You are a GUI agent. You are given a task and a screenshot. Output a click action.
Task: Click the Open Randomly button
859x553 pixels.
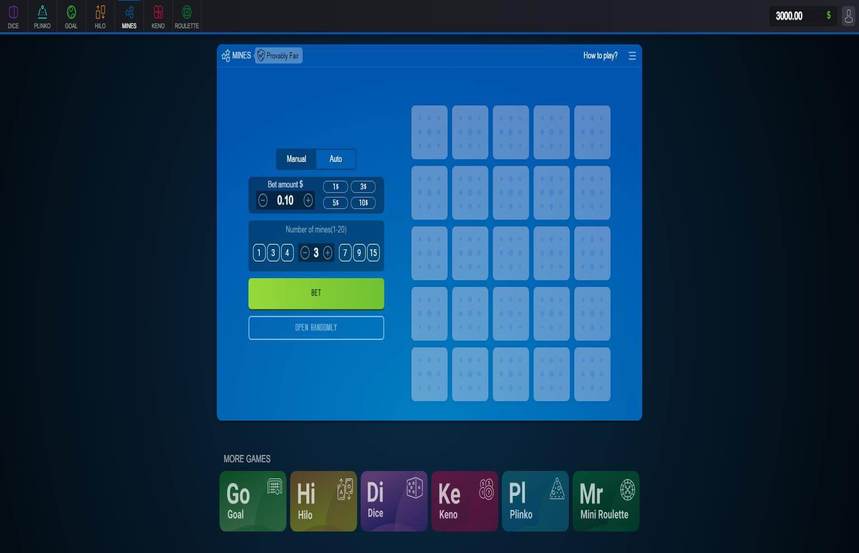[316, 328]
